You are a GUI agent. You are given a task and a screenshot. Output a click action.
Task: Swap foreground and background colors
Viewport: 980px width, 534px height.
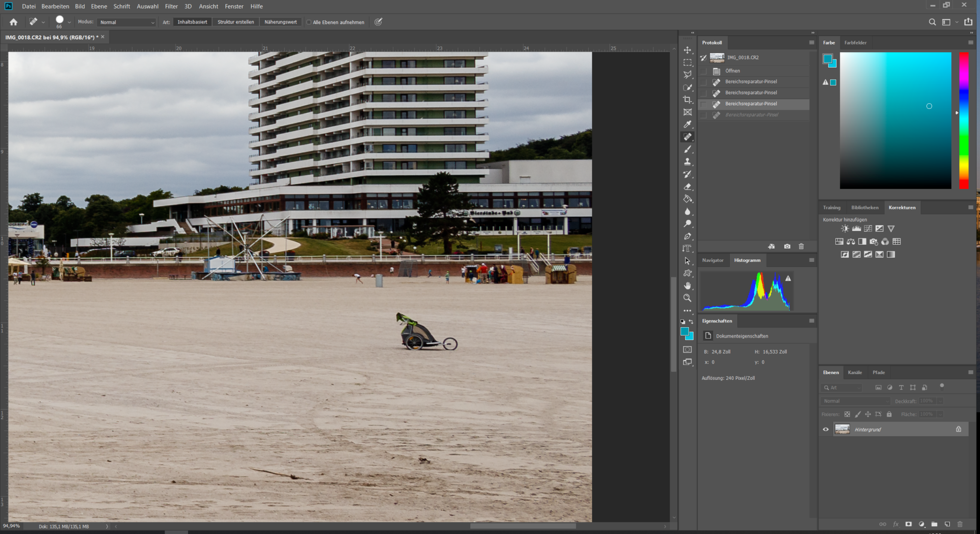click(691, 322)
